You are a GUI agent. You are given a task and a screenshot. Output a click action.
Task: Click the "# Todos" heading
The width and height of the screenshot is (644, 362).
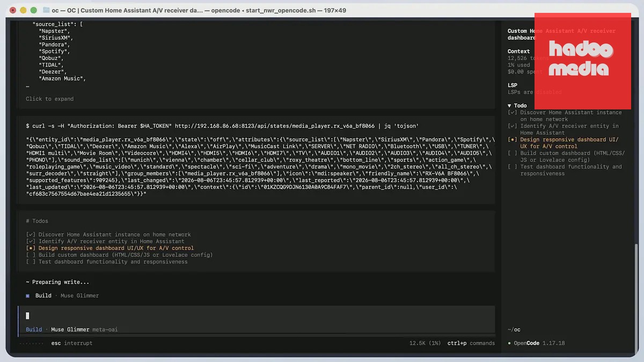coord(37,221)
